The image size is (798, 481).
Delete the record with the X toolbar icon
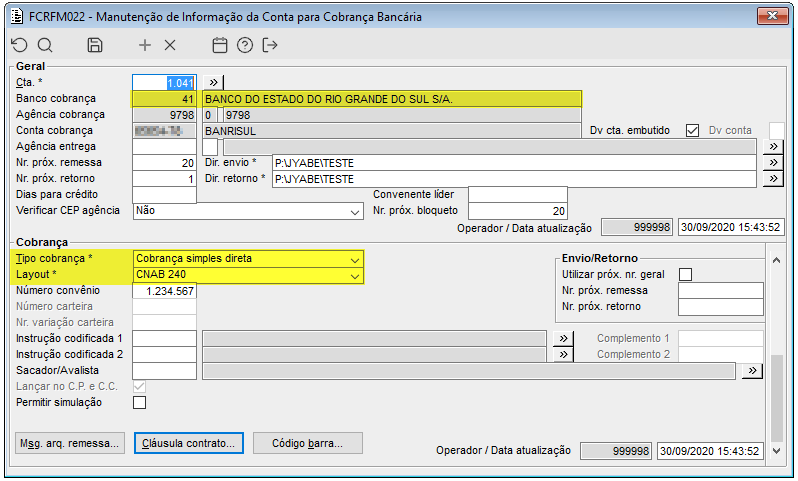coord(170,45)
